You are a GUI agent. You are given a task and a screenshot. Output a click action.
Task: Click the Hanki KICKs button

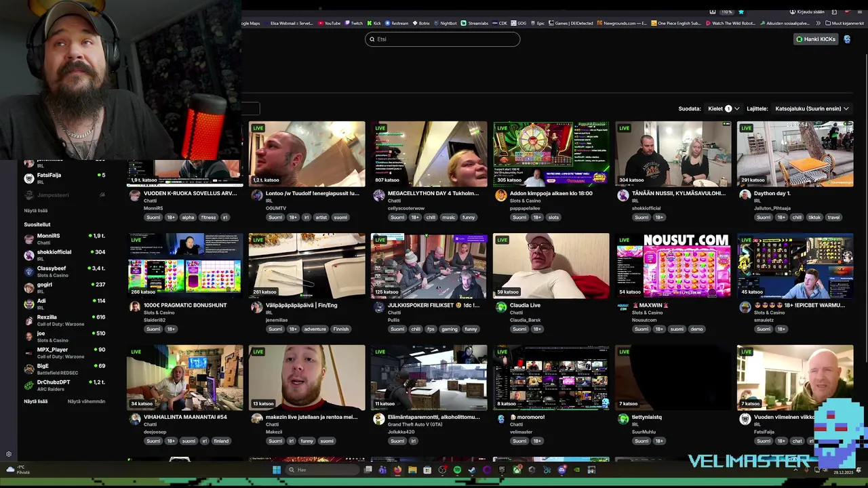(816, 39)
